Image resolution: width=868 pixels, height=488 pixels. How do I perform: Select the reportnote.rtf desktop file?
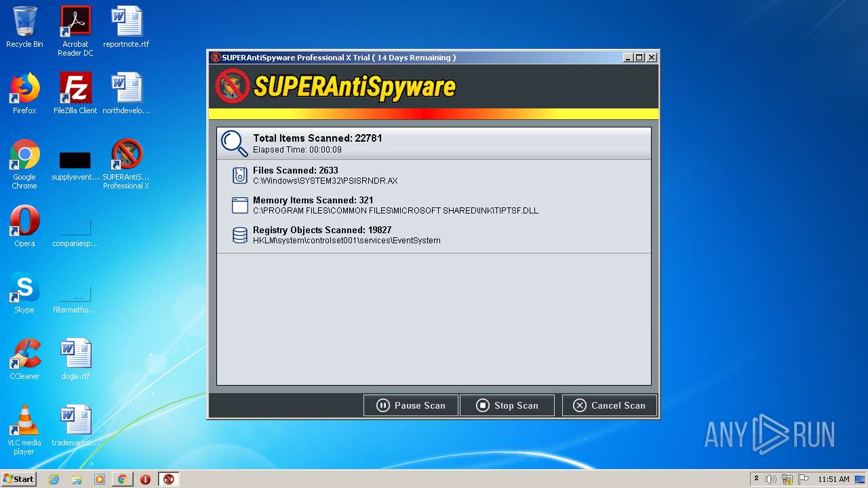126,27
